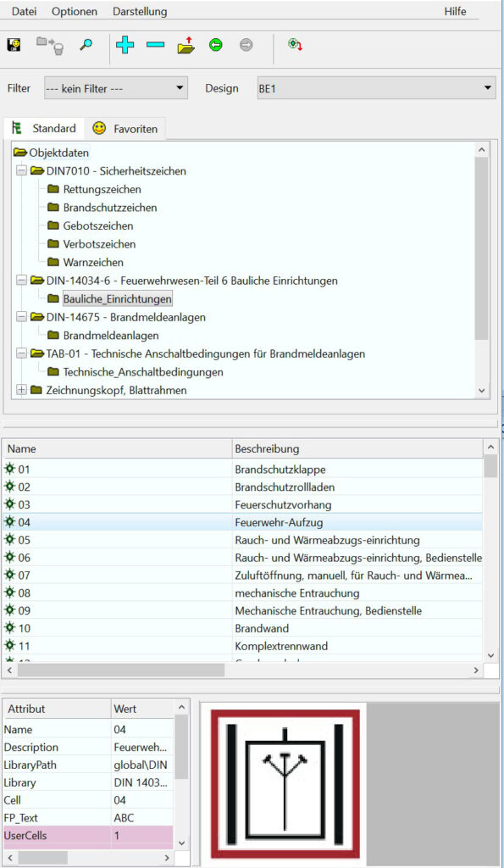Click the tree panel vertical scrollbar thumb

pos(481,248)
